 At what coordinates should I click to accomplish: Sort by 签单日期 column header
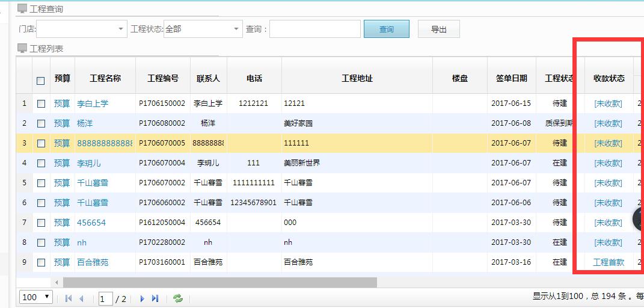click(511, 78)
